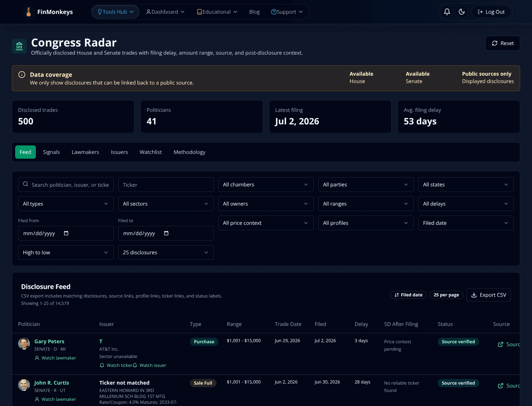Screen dimensions: 532x406
Task: Click Gary Peters' Watch lawmaker person icon
Action: pos(37,358)
